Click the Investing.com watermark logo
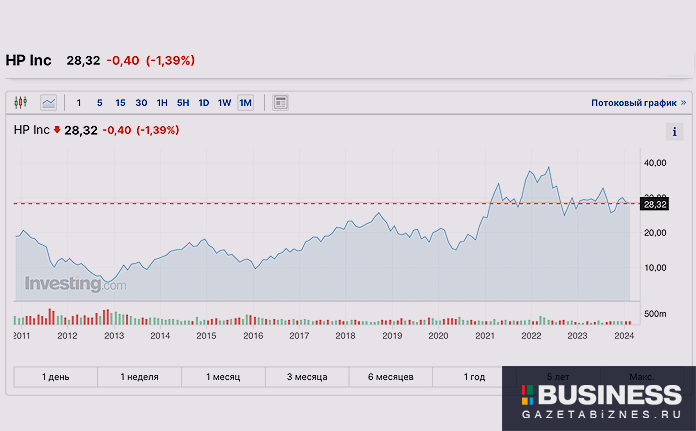 coord(75,284)
